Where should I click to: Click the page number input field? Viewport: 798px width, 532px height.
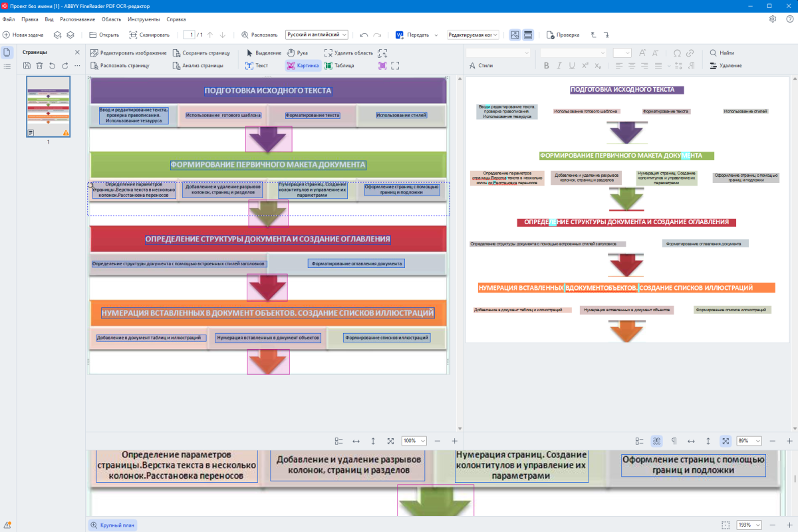[x=192, y=35]
